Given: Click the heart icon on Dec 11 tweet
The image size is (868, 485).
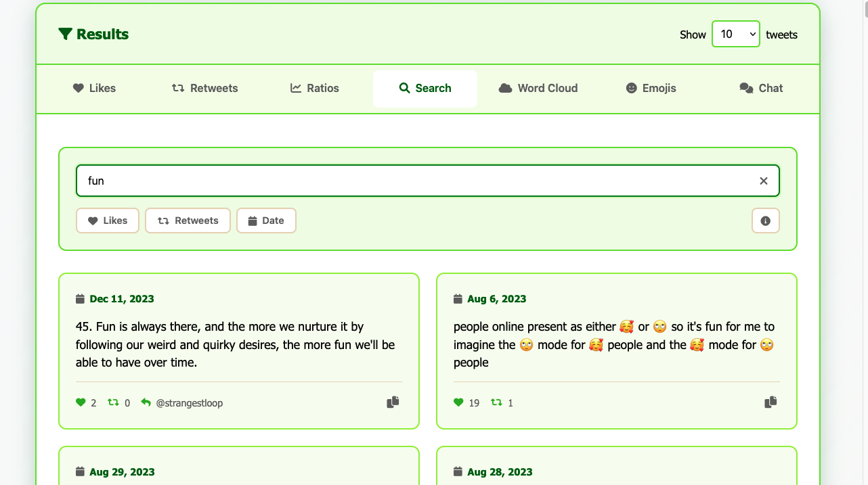Looking at the screenshot, I should (81, 402).
